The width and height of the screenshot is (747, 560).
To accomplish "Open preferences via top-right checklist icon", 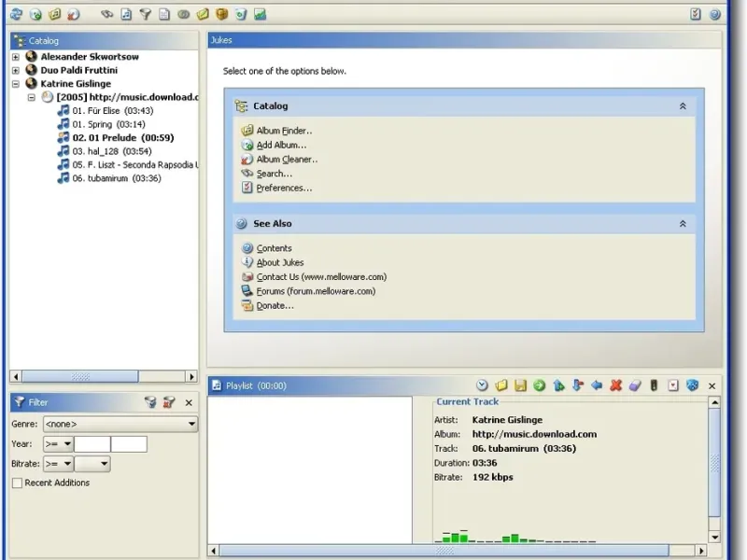I will 696,14.
